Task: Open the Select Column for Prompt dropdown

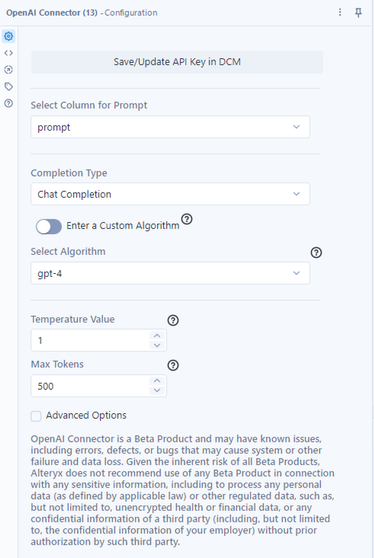Action: tap(170, 127)
